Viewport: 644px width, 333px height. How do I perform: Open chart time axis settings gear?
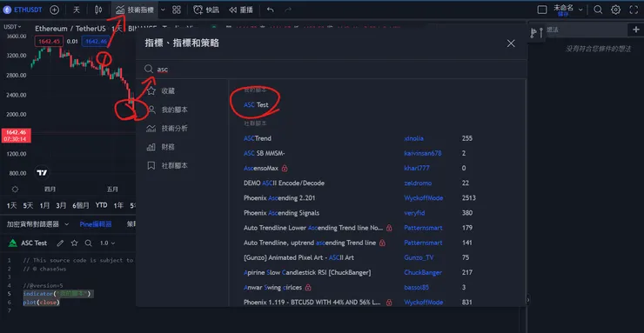coord(15,189)
